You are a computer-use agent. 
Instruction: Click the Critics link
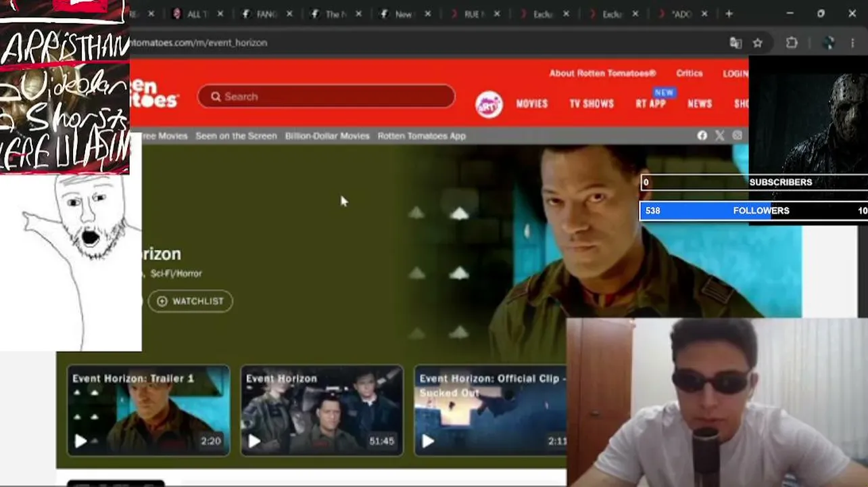pos(690,74)
